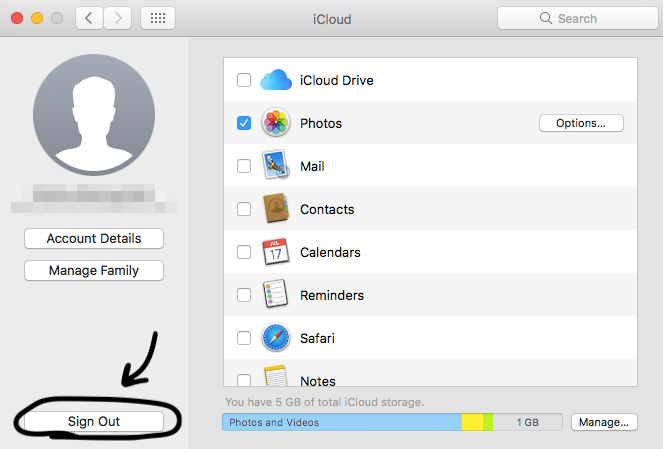Tick the Notes checkbox
Image resolution: width=663 pixels, height=449 pixels.
(x=244, y=380)
